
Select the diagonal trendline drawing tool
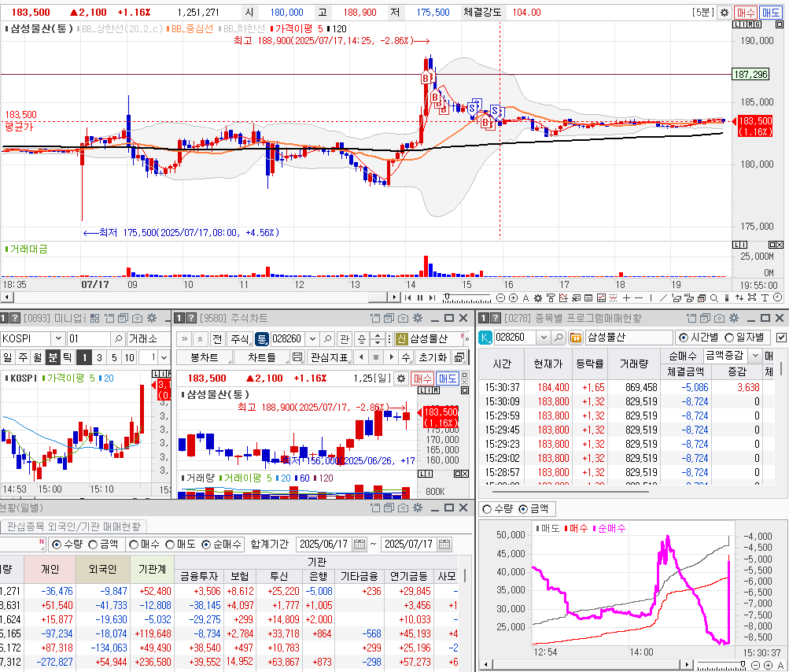662,298
